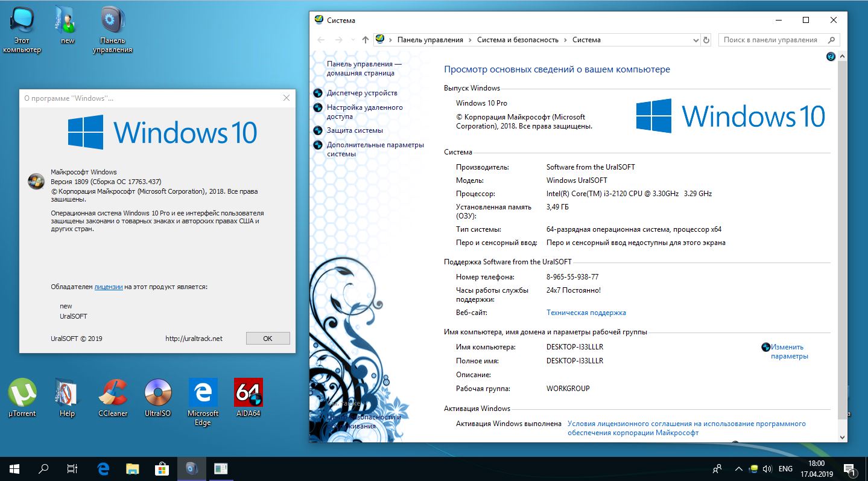Open the Help desktop shortcut
Screen dimensions: 868x481
click(x=67, y=398)
